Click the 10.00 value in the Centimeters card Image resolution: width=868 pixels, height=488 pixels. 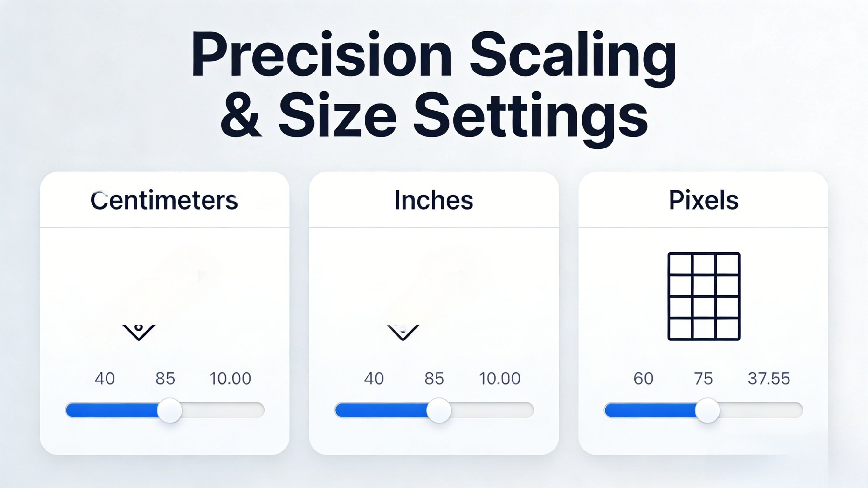[x=231, y=378]
